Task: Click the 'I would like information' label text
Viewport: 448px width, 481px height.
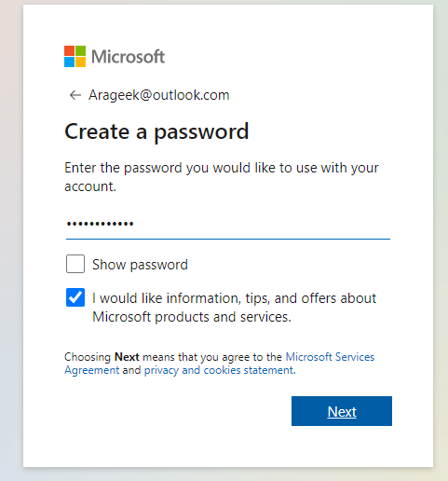Action: [235, 308]
